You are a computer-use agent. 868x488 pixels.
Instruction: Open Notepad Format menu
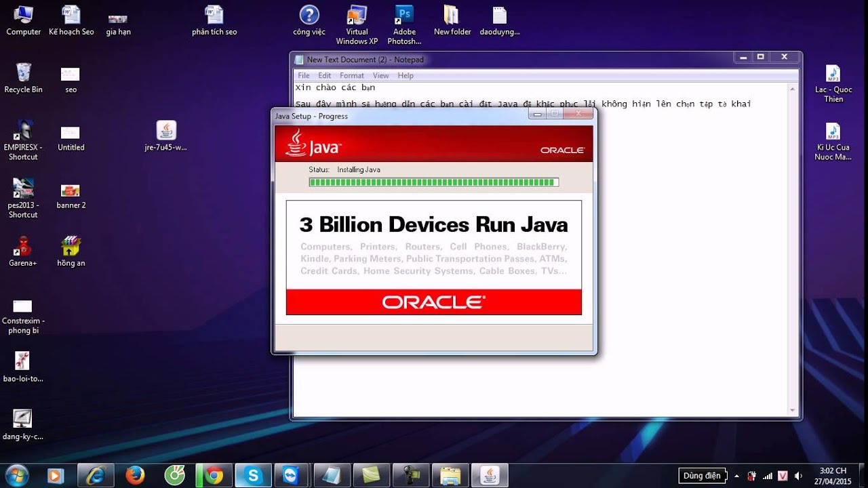pos(352,75)
